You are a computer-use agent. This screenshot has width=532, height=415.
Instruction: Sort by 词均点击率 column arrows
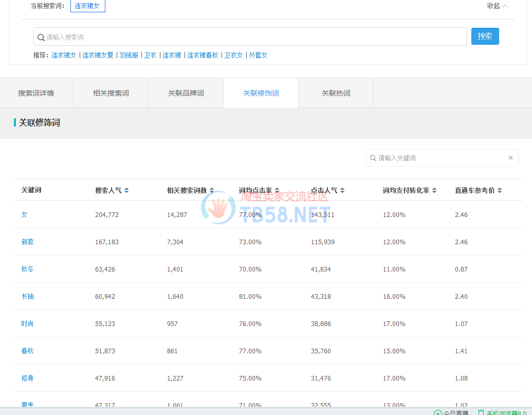pyautogui.click(x=277, y=190)
